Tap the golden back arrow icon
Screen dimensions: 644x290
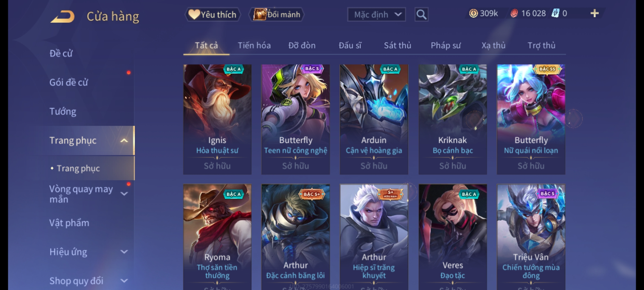[x=62, y=17]
